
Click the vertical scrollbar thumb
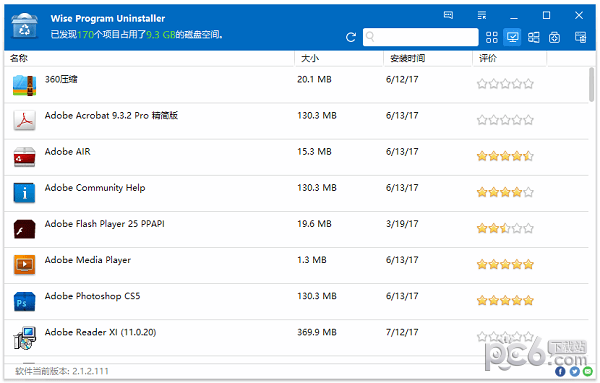pyautogui.click(x=592, y=85)
